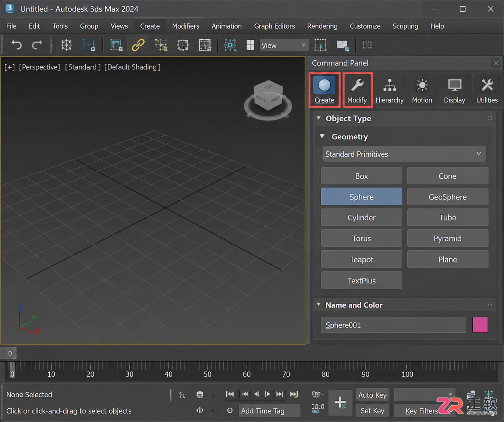Collapse the Geometry section
504x422 pixels.
tap(322, 136)
